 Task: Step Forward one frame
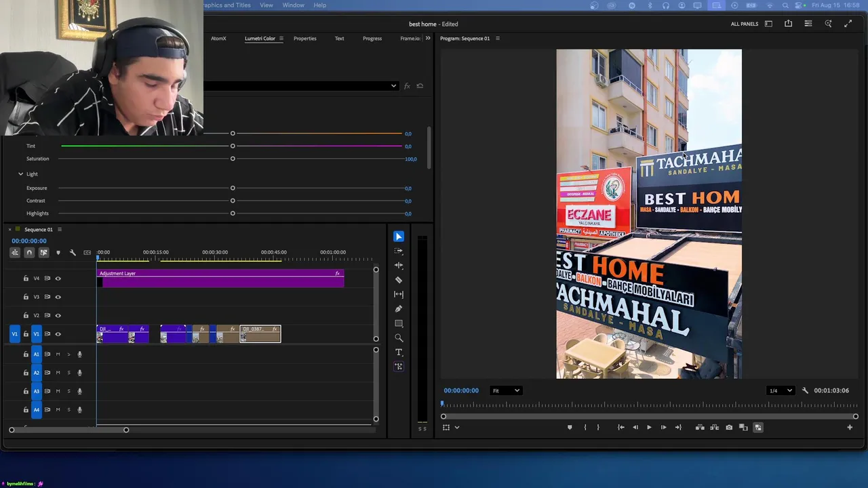pyautogui.click(x=663, y=428)
